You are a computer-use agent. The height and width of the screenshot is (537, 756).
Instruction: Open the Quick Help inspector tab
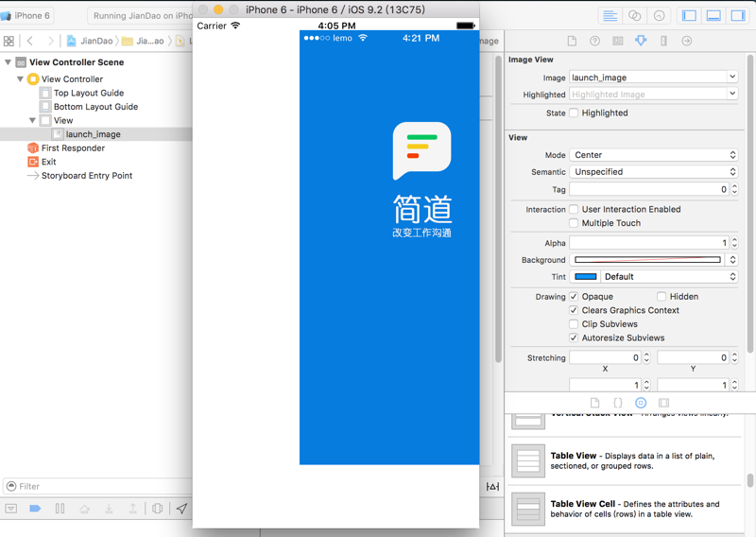pyautogui.click(x=595, y=41)
